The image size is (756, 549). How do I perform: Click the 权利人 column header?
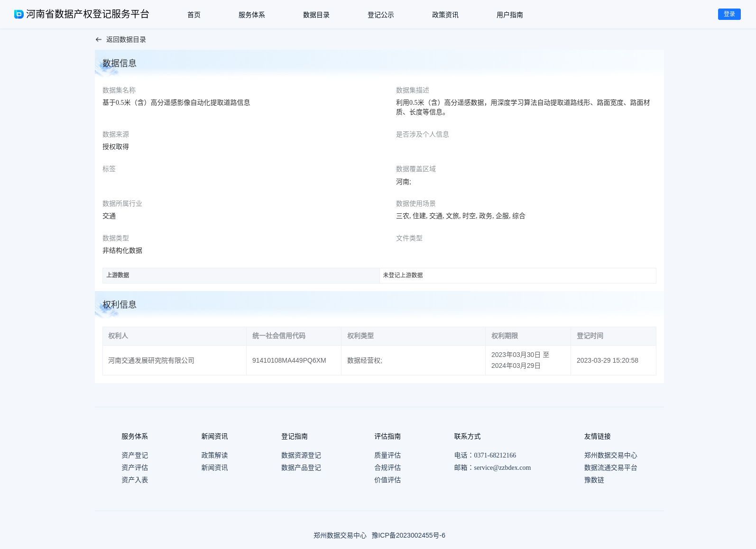click(x=175, y=336)
